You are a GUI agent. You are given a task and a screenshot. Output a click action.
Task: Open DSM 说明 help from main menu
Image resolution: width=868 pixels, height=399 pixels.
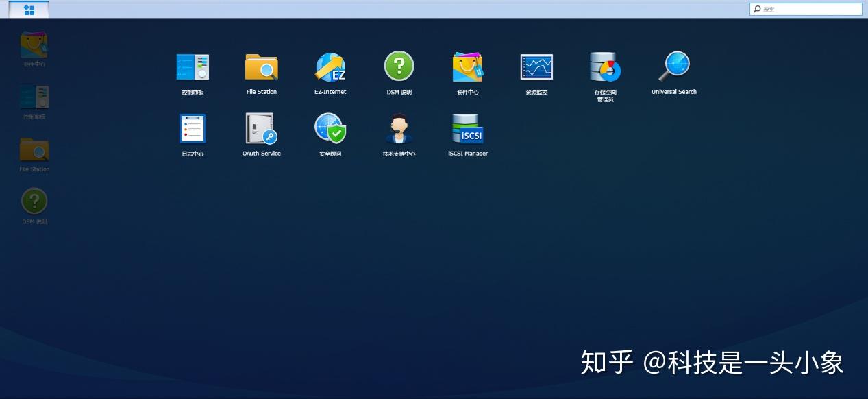click(399, 66)
